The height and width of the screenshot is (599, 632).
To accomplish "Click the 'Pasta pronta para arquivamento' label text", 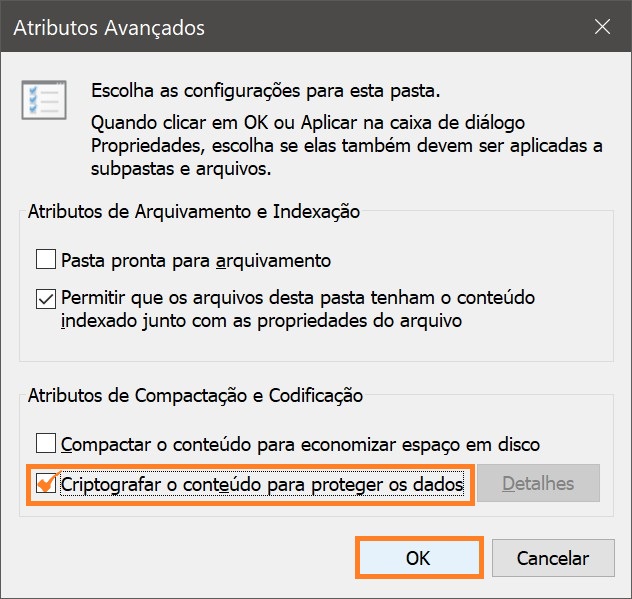I will pyautogui.click(x=196, y=260).
